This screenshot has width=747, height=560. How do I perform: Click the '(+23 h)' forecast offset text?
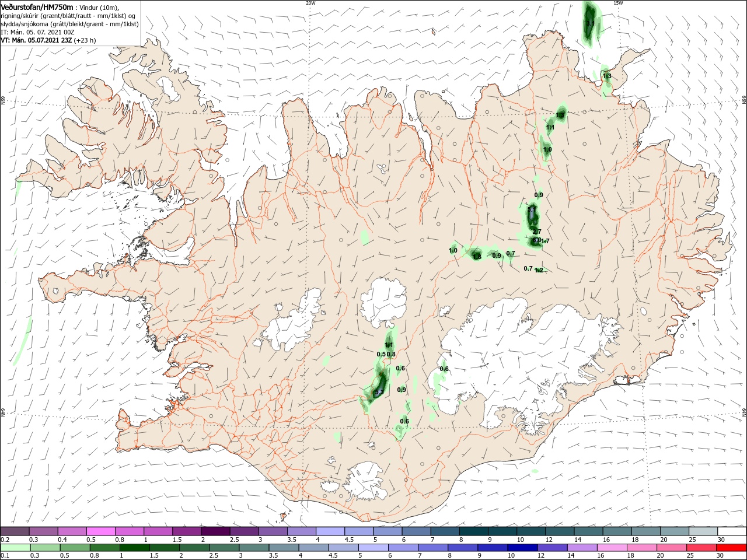click(x=85, y=40)
